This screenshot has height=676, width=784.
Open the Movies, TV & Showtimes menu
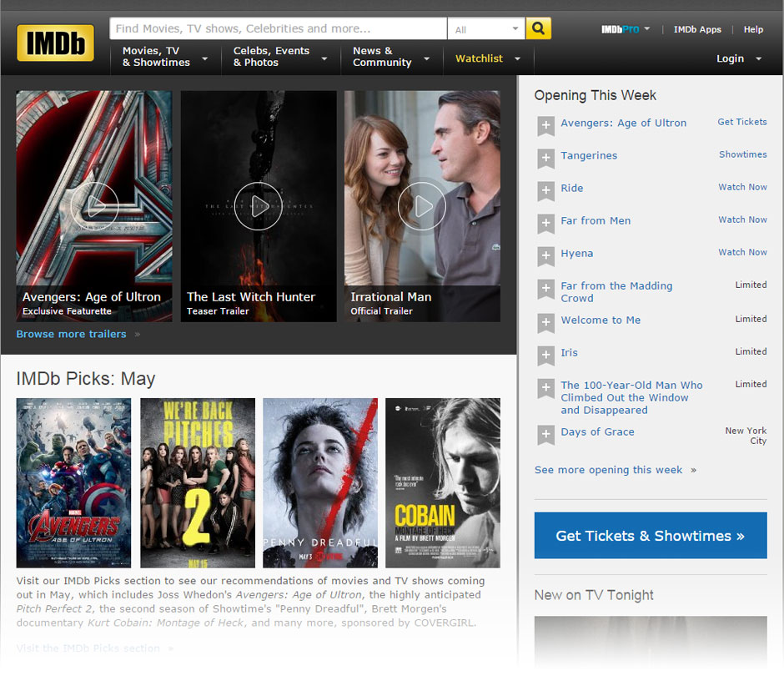coord(165,57)
